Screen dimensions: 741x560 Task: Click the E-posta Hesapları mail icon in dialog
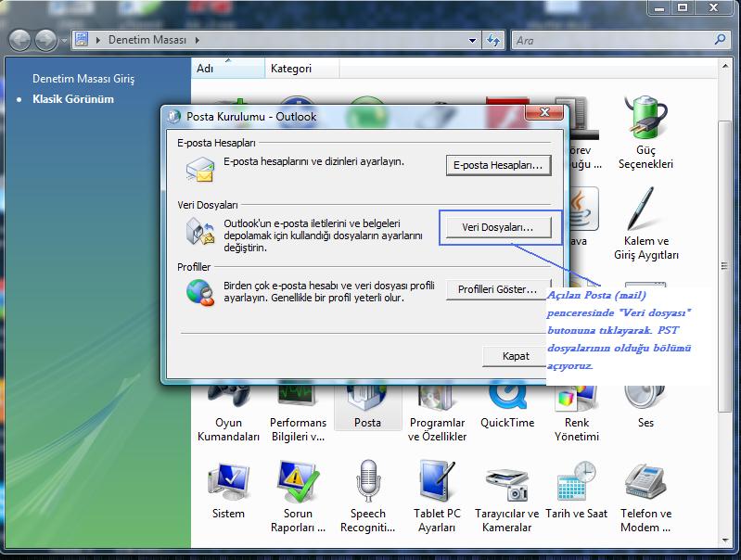(x=200, y=169)
